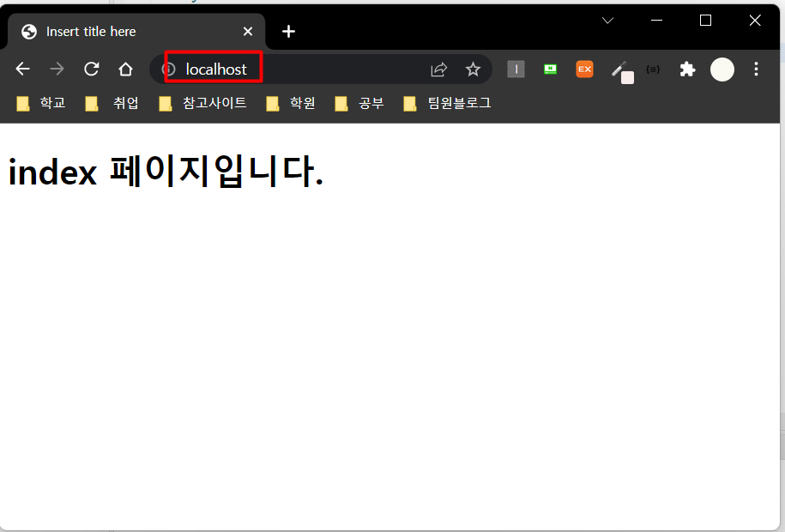The height and width of the screenshot is (532, 785).
Task: Click the 'index 페이지입니다.' heading
Action: [x=166, y=171]
